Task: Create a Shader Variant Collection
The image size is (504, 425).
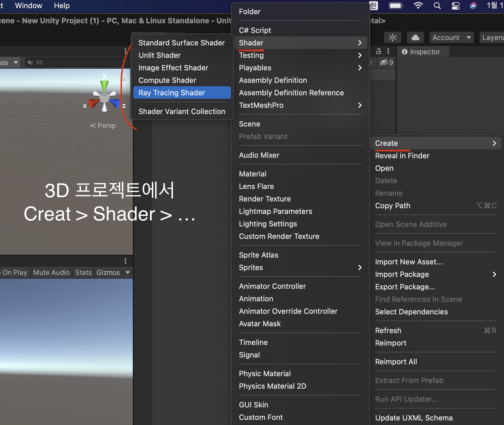Action: click(x=182, y=111)
